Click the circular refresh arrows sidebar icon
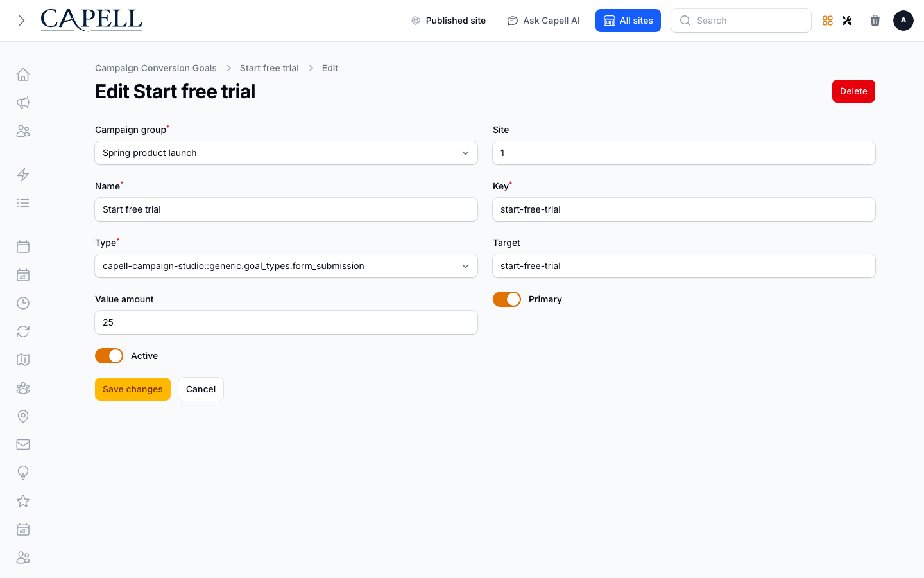 tap(23, 331)
